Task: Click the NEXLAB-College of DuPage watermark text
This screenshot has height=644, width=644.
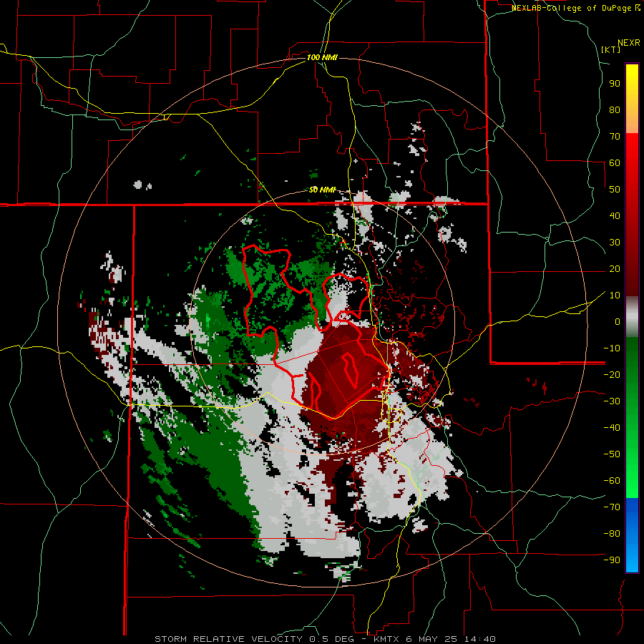Action: pyautogui.click(x=575, y=8)
